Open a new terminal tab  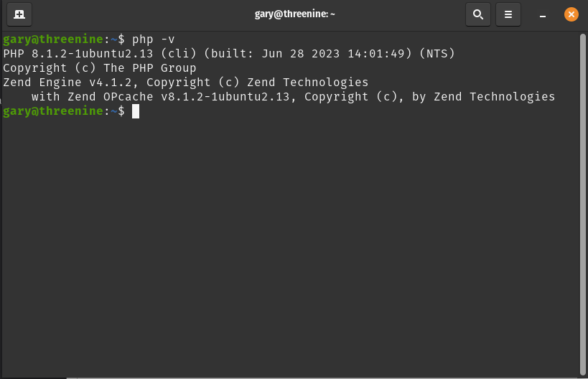pos(19,14)
